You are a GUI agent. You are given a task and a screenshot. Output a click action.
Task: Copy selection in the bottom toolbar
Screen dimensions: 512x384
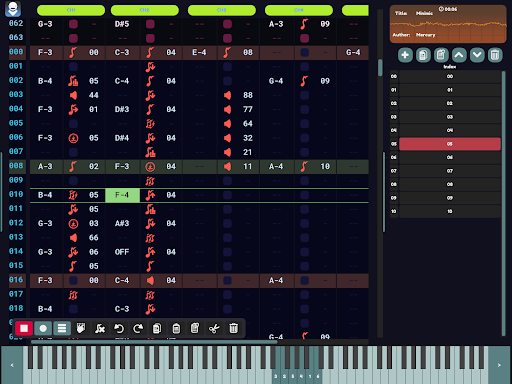[157, 328]
